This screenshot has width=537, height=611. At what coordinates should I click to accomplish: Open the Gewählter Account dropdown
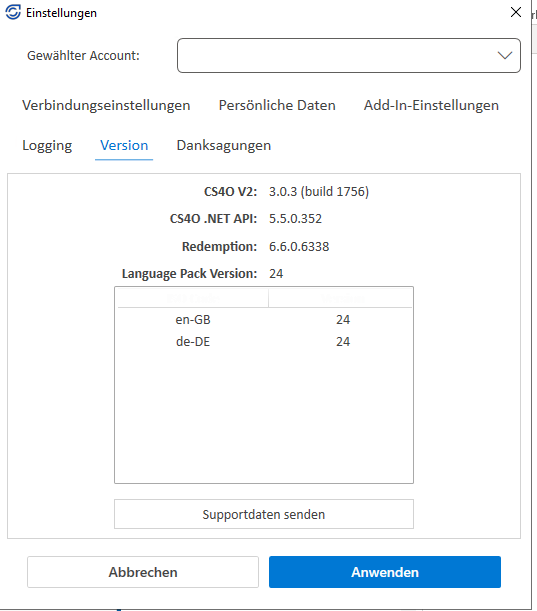[x=349, y=55]
